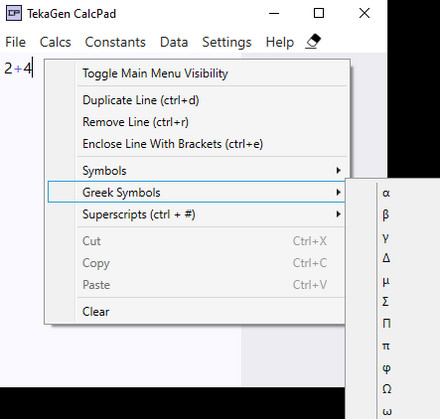440x419 pixels.
Task: Expand the Greek Symbols submenu
Action: pos(197,192)
